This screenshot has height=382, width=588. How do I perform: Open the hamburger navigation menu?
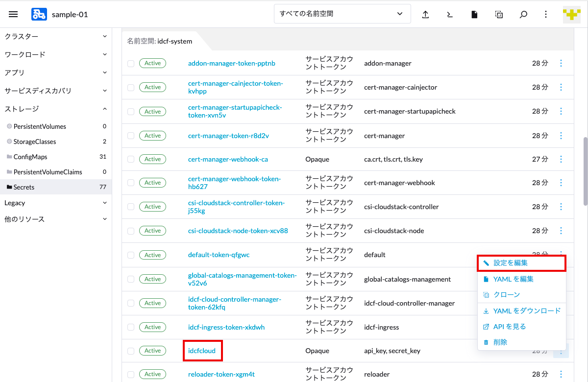tap(13, 14)
